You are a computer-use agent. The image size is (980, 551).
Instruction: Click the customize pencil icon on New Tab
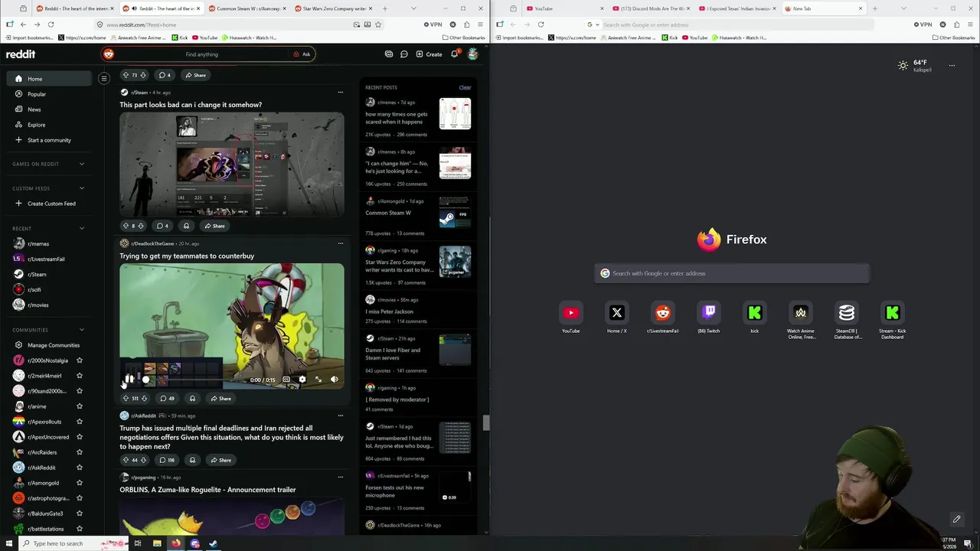click(x=956, y=520)
